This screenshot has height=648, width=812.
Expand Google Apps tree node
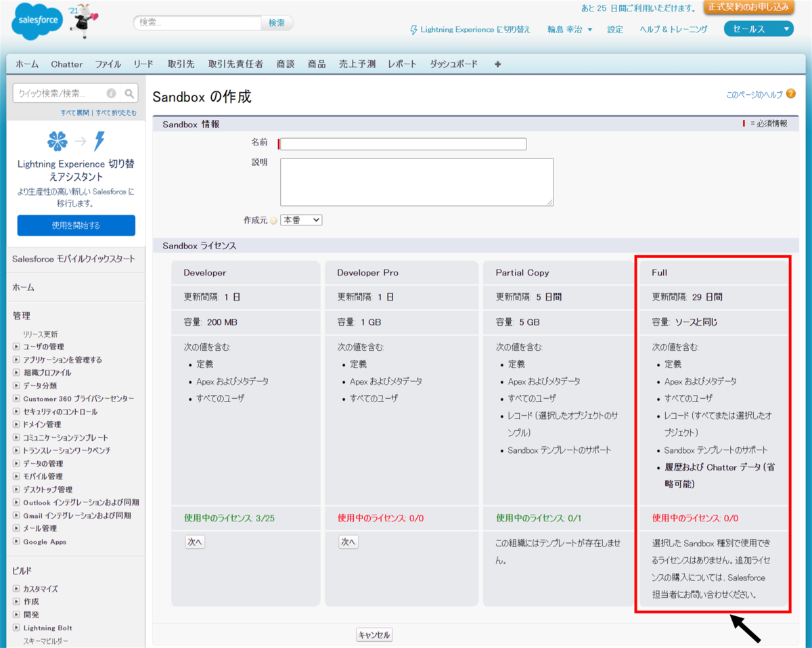coord(16,542)
